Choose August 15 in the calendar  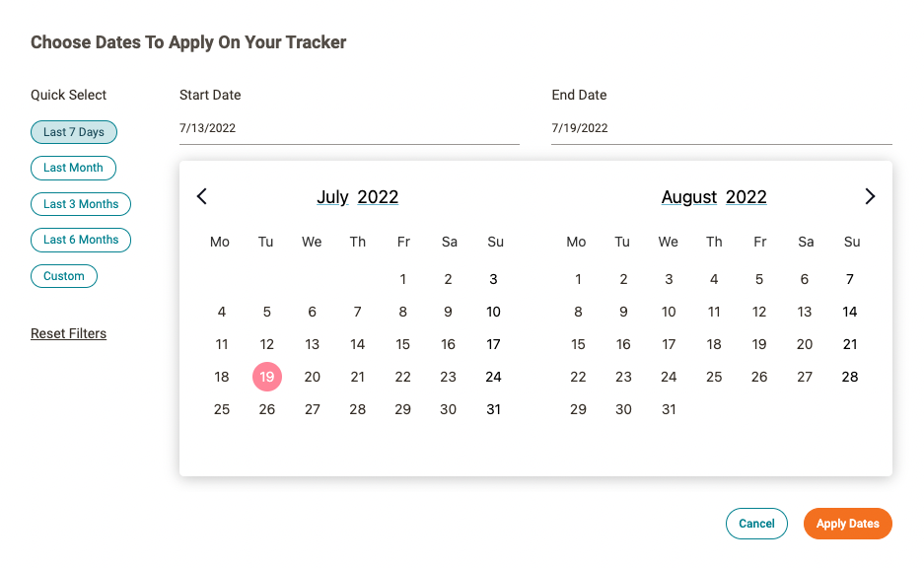579,344
